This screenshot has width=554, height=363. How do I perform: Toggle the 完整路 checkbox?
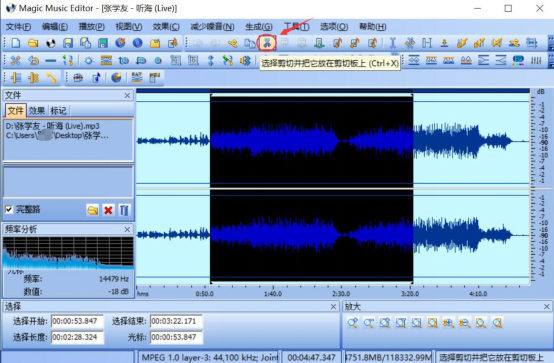click(x=9, y=209)
